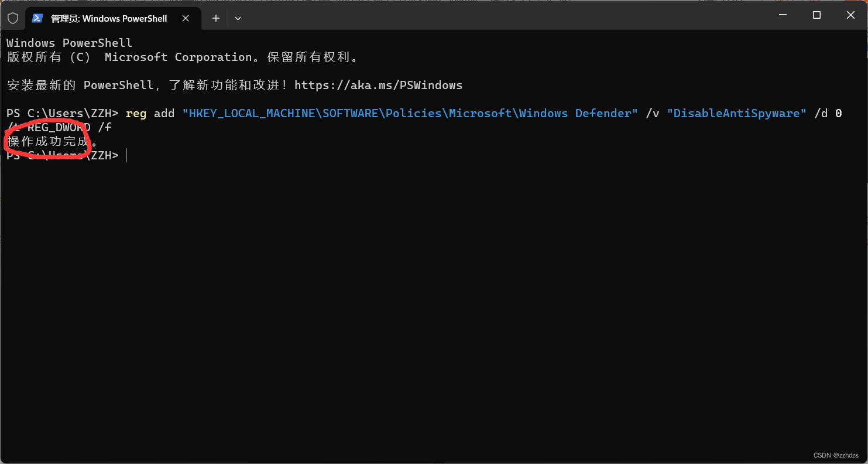
Task: Click the /f flag text
Action: click(105, 127)
